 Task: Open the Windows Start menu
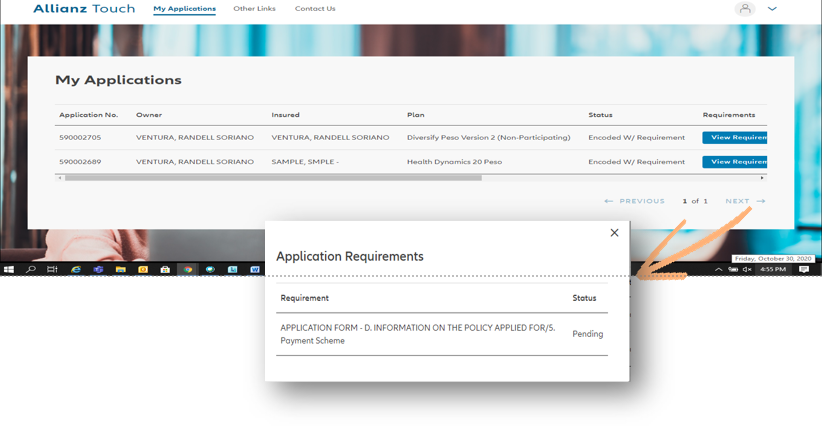9,269
